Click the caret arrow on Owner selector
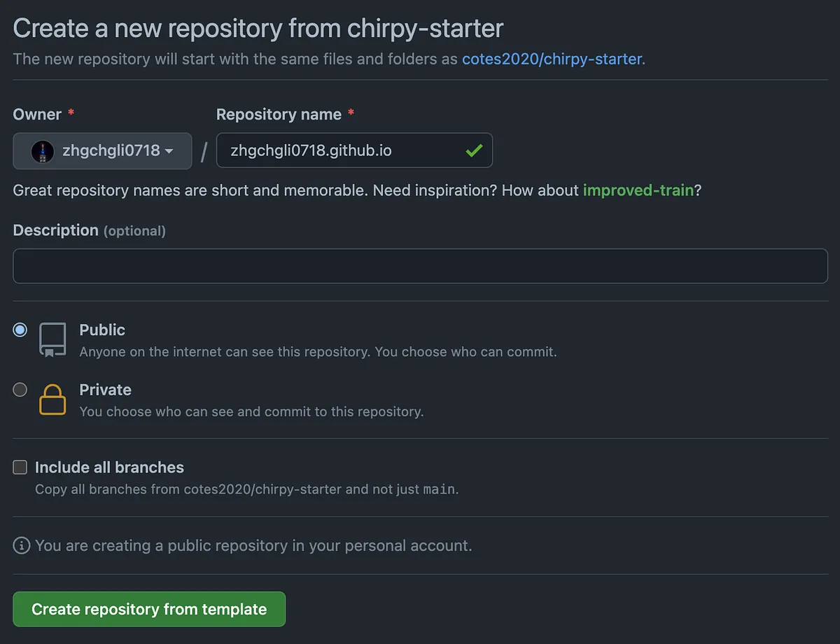840x644 pixels. [x=169, y=151]
